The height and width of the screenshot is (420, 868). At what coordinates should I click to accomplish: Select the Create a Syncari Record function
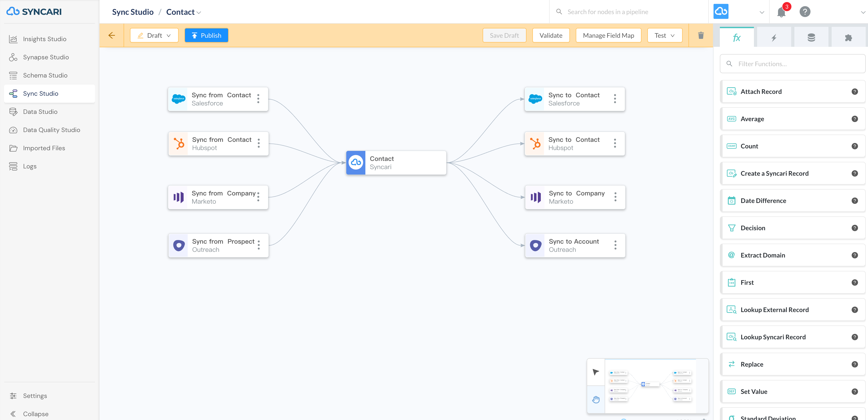pos(793,174)
